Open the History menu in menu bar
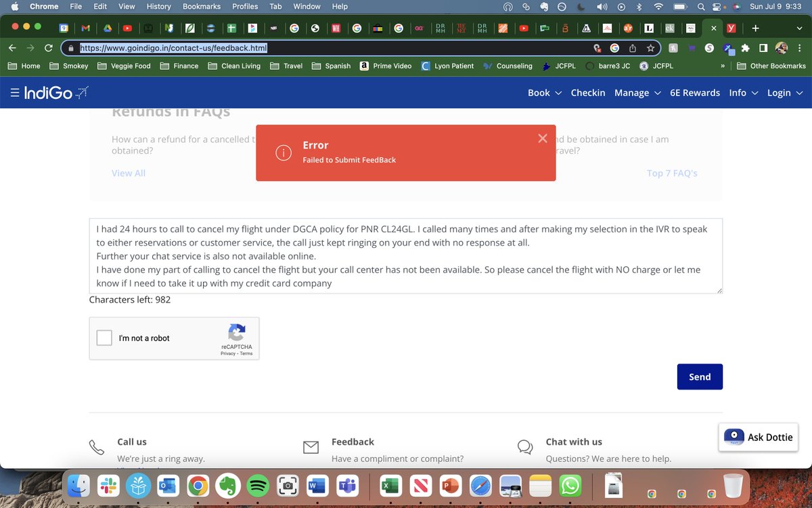 point(159,7)
